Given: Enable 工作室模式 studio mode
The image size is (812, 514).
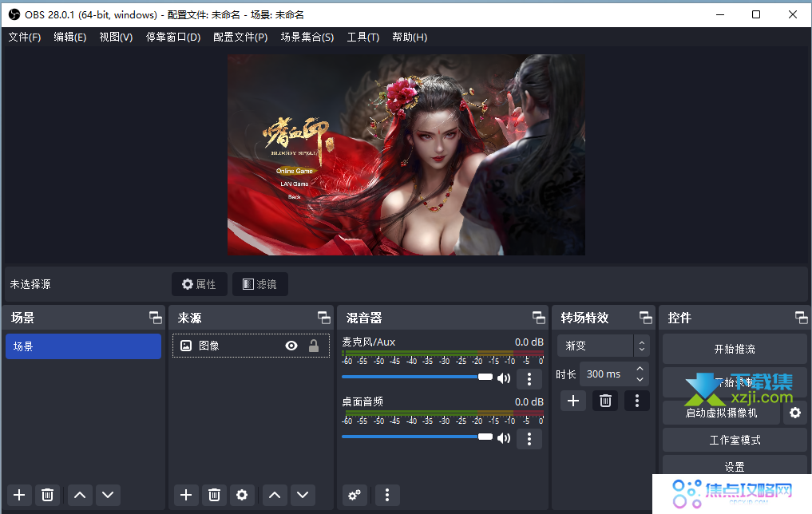Looking at the screenshot, I should [x=735, y=440].
